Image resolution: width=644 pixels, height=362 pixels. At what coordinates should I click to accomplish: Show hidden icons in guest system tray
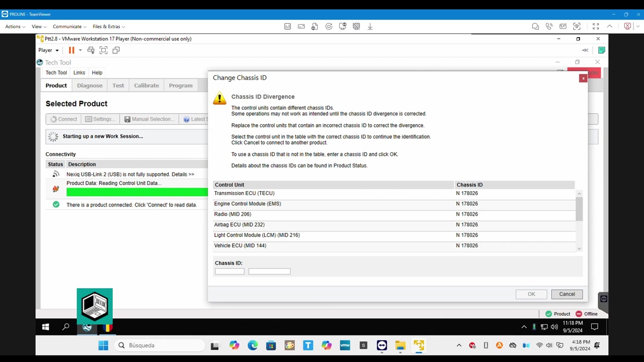524,327
